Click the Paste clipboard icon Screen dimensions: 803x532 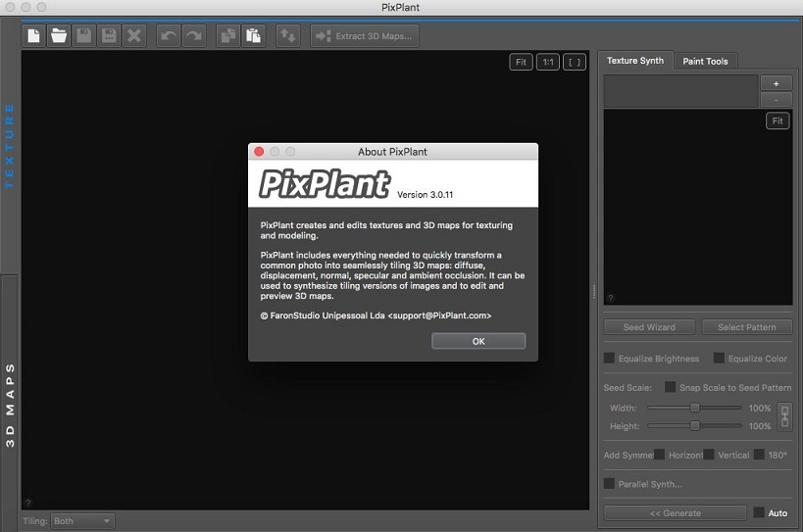254,36
